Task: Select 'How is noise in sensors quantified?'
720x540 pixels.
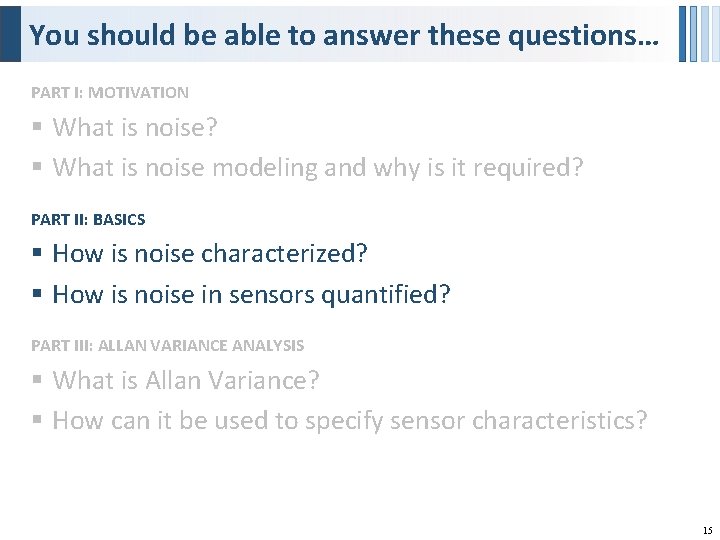Action: [x=251, y=295]
